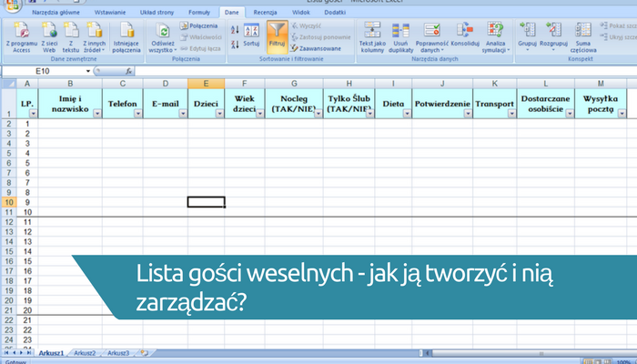The width and height of the screenshot is (637, 364).
Task: Open filter dropdown for Telefon column
Action: coord(138,114)
